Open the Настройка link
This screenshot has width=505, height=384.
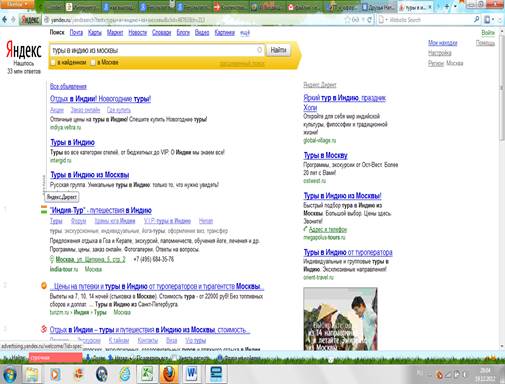pos(440,53)
